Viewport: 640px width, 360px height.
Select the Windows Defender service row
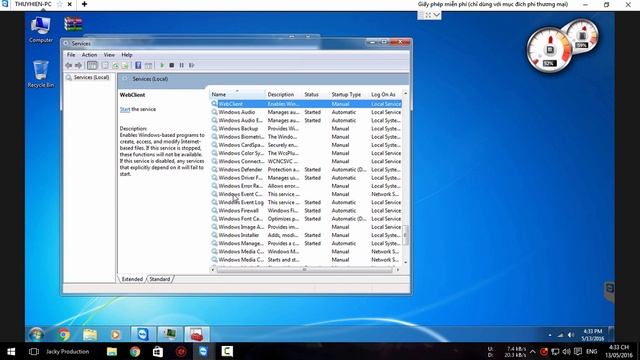[x=306, y=169]
